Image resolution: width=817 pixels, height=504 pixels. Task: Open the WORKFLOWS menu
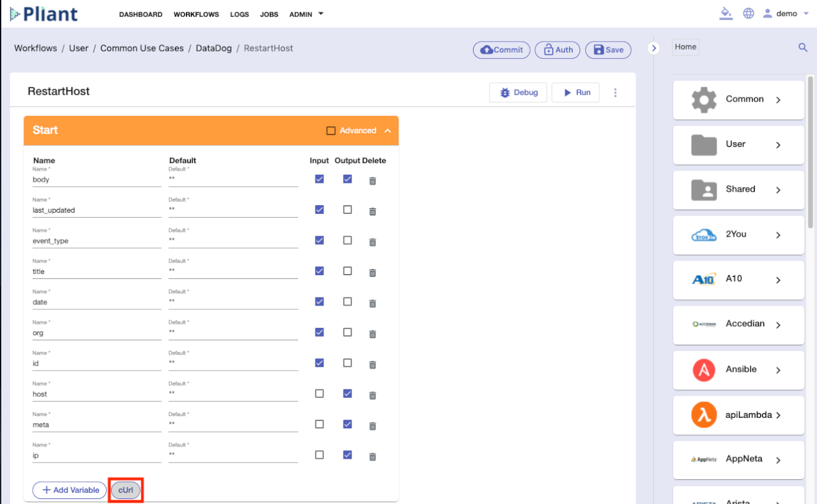click(x=196, y=14)
